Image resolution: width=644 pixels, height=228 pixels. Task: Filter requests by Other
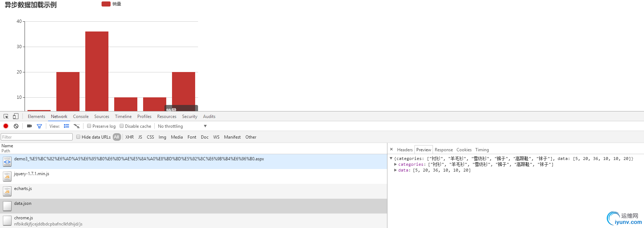click(x=251, y=137)
